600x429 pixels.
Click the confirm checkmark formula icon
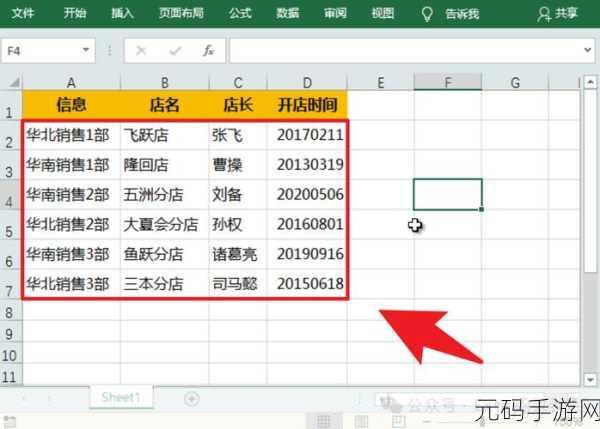pos(175,51)
